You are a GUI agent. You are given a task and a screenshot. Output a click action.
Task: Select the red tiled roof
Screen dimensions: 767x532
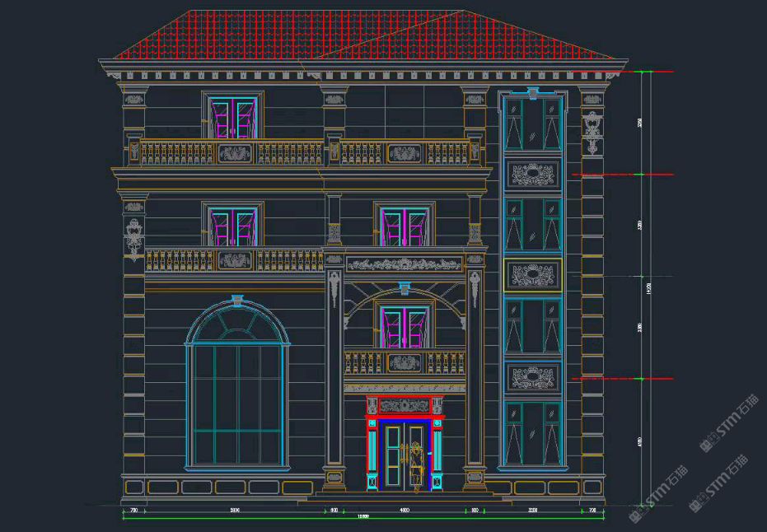[x=362, y=37]
